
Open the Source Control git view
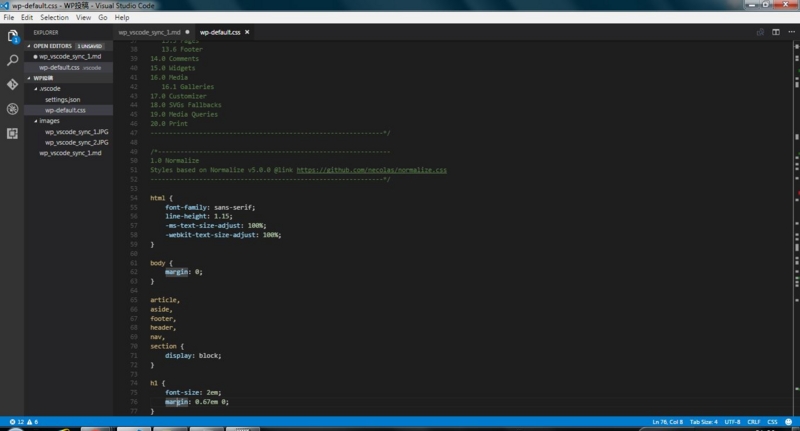(12, 84)
